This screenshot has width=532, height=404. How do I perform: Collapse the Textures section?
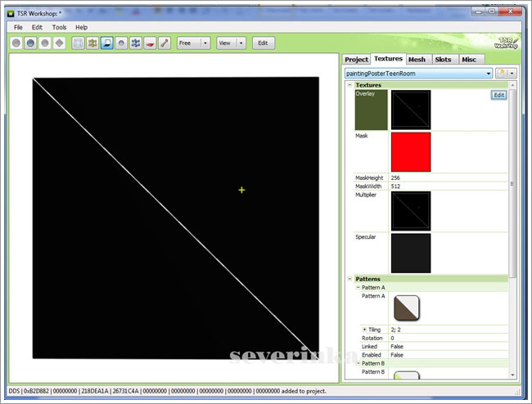point(349,85)
